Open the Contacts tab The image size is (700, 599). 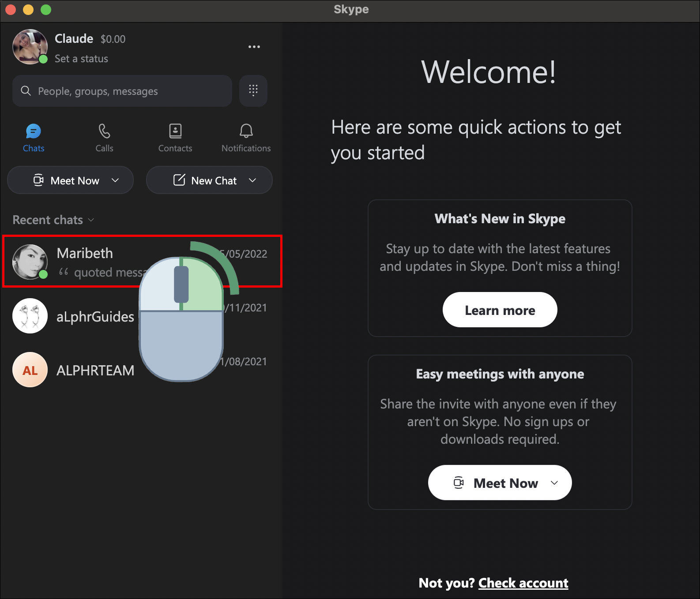pos(175,139)
